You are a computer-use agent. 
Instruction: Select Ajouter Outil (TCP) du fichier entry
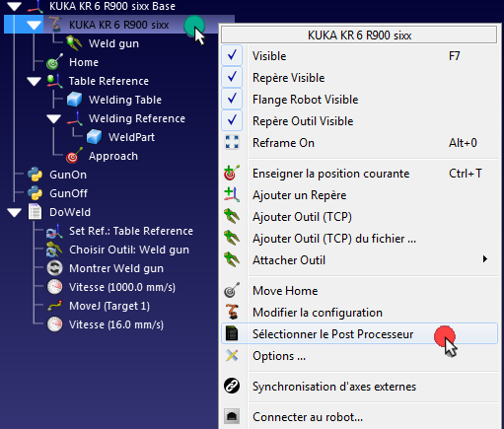click(359, 239)
